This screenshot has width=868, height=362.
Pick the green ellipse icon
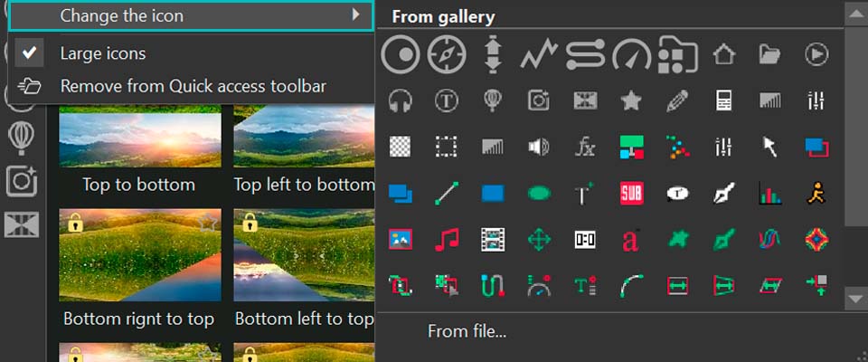539,194
